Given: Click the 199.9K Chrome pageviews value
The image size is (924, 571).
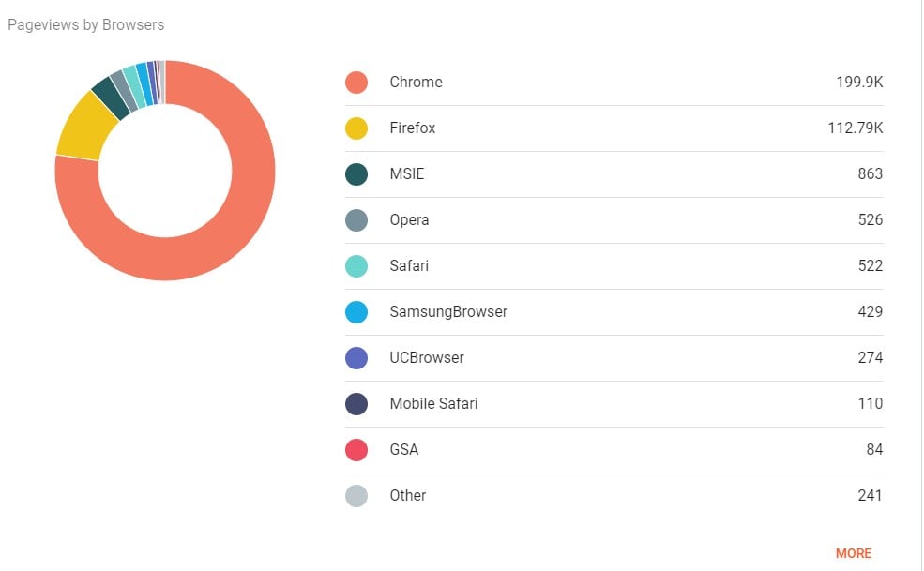Looking at the screenshot, I should 859,83.
